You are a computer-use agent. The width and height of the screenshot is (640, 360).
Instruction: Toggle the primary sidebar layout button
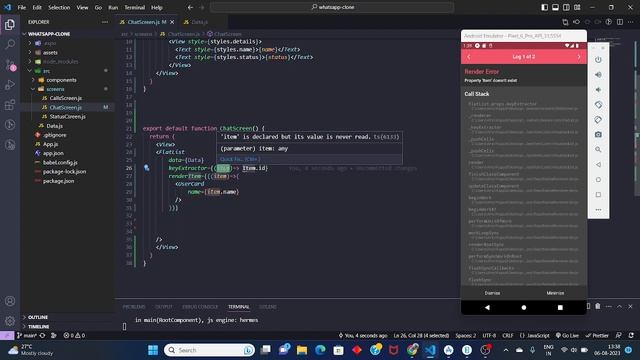click(544, 7)
